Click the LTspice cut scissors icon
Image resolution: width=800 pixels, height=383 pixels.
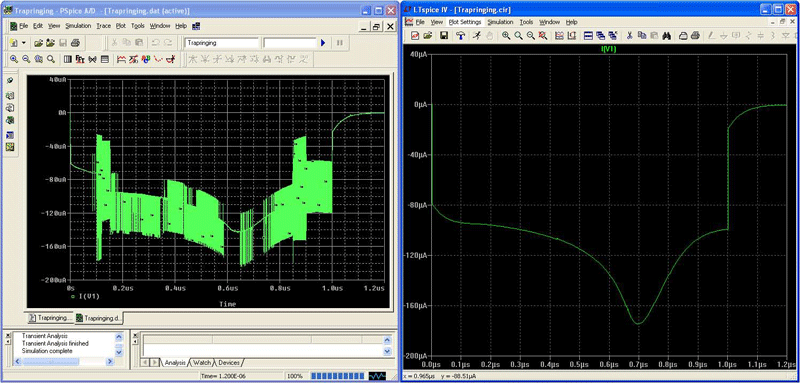630,36
